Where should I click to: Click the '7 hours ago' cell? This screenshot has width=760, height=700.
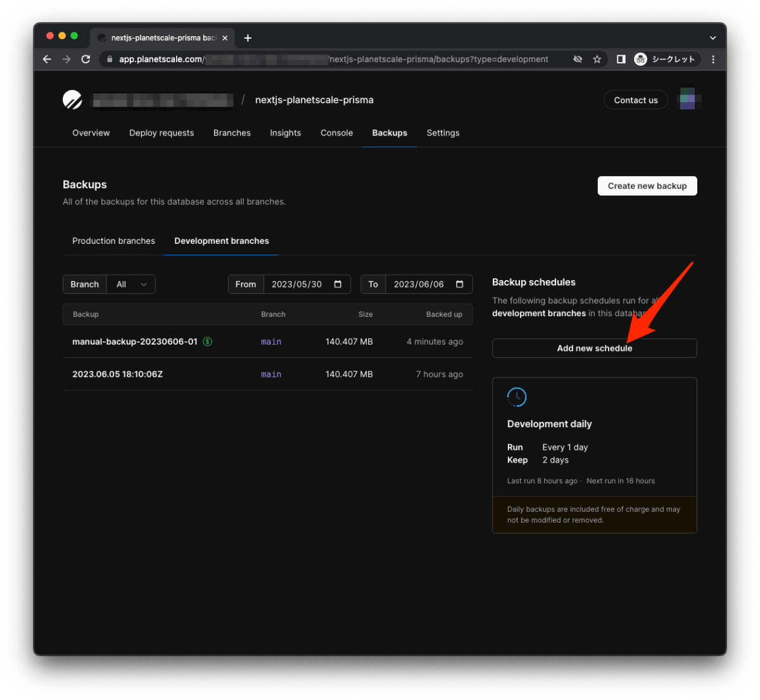[x=440, y=374]
